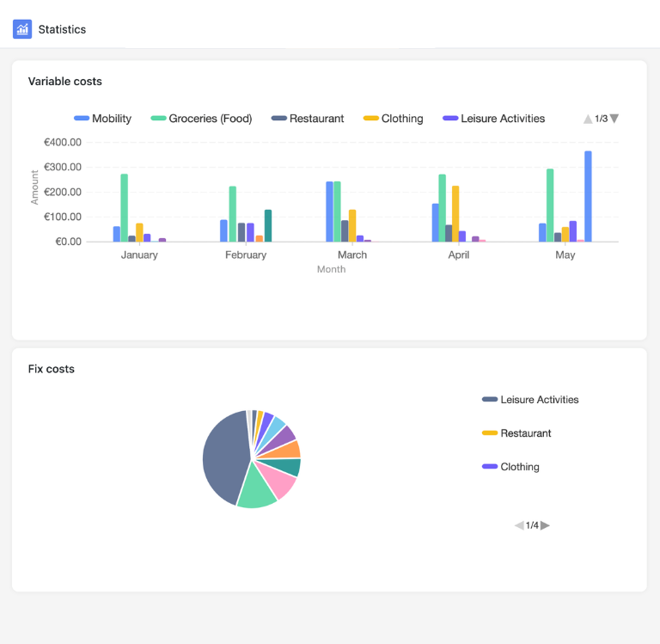Image resolution: width=660 pixels, height=644 pixels.
Task: Click the €300.00 axis value
Action: click(x=63, y=167)
